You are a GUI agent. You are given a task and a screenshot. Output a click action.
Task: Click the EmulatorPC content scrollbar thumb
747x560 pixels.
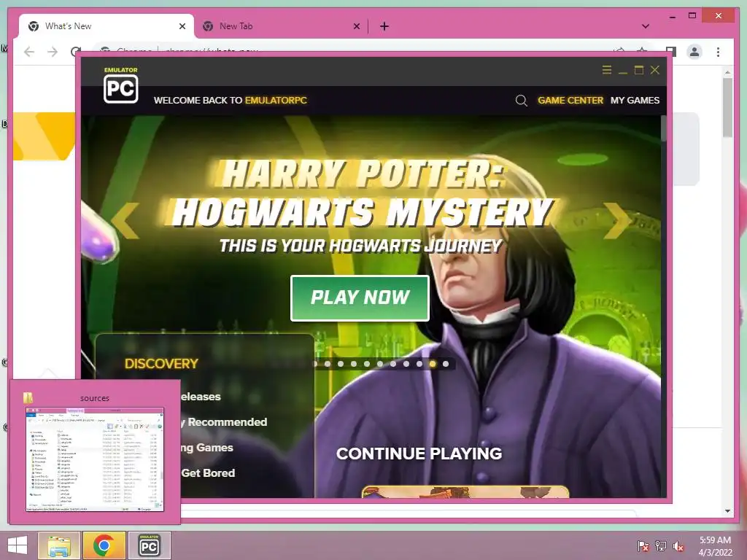[x=663, y=128]
